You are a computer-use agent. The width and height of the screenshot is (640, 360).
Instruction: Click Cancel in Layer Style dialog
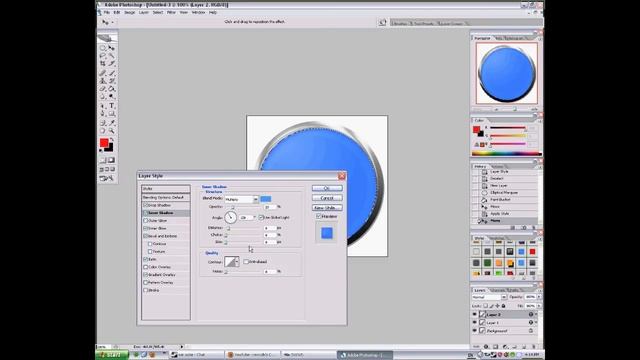coord(327,198)
